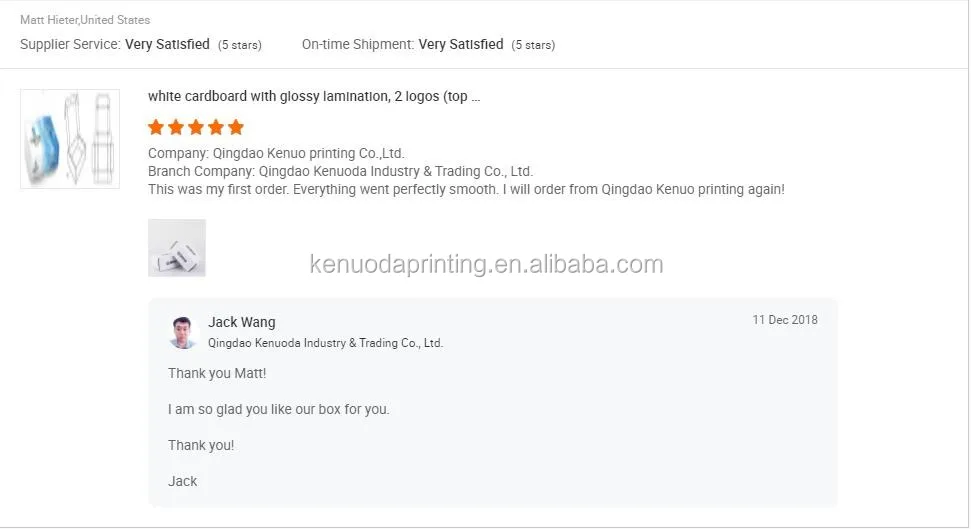971x529 pixels.
Task: Click the 'This was my first order' review text
Action: 466,190
